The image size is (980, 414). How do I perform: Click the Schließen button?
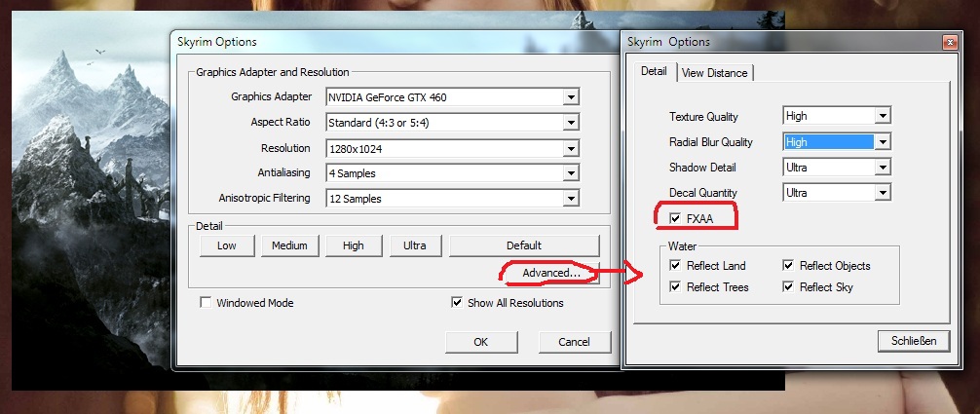[x=914, y=341]
